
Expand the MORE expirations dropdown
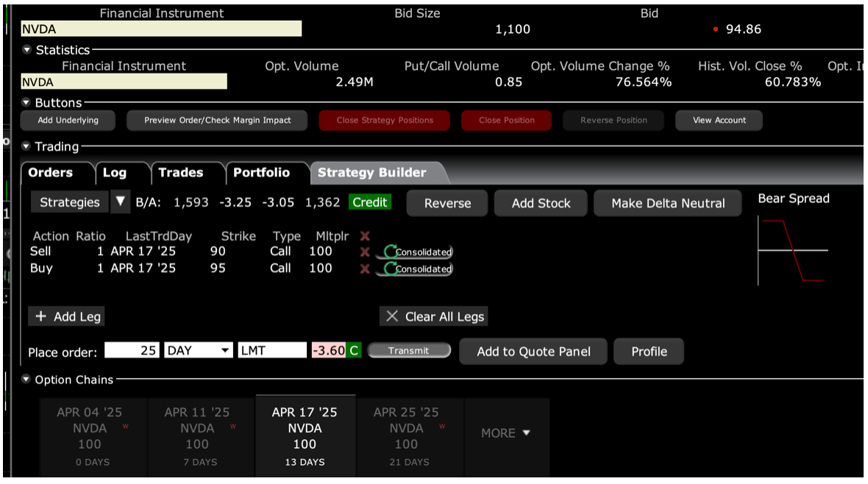506,433
